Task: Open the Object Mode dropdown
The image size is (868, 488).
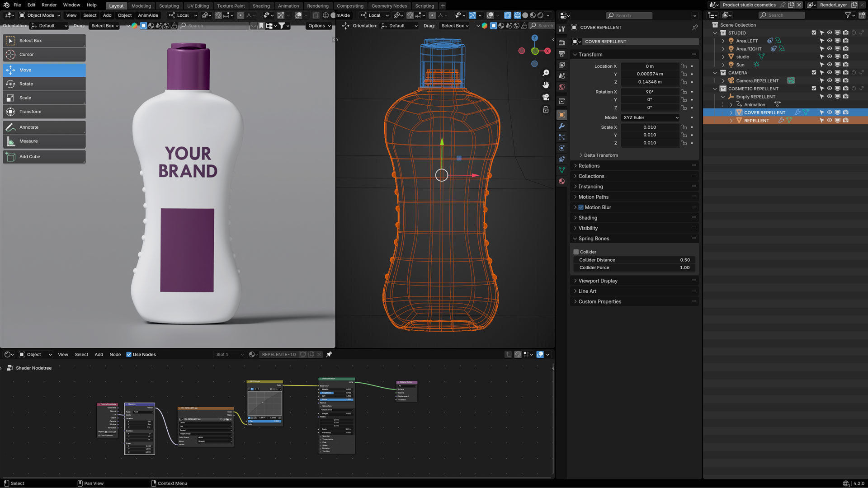Action: tap(40, 15)
